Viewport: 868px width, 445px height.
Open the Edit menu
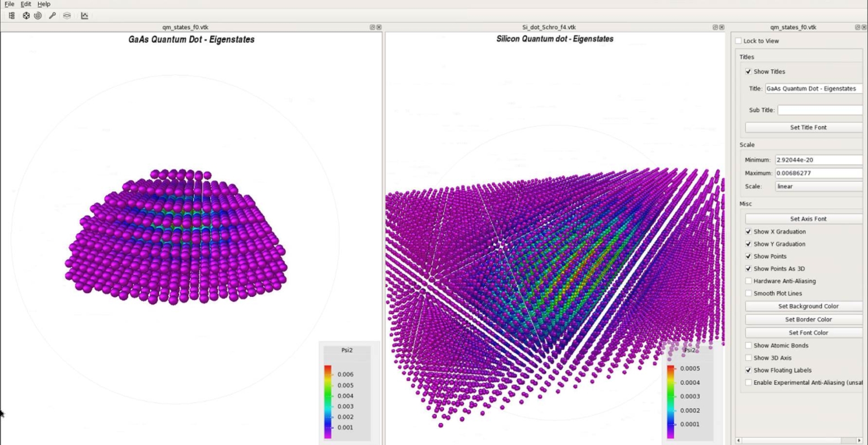point(25,4)
